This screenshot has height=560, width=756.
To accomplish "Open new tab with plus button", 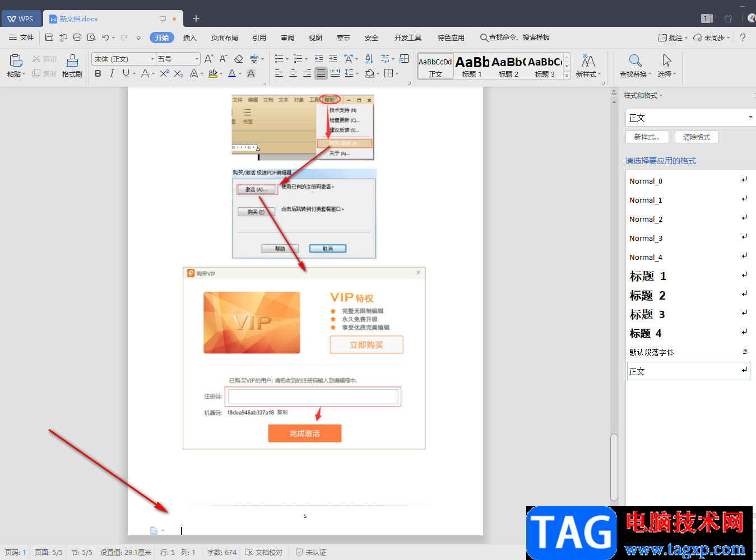I will point(196,18).
